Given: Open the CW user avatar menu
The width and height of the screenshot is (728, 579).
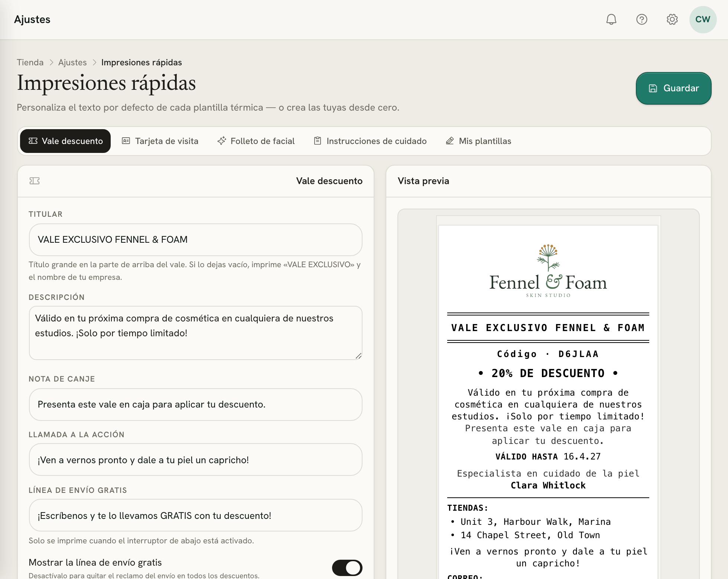Looking at the screenshot, I should [703, 19].
